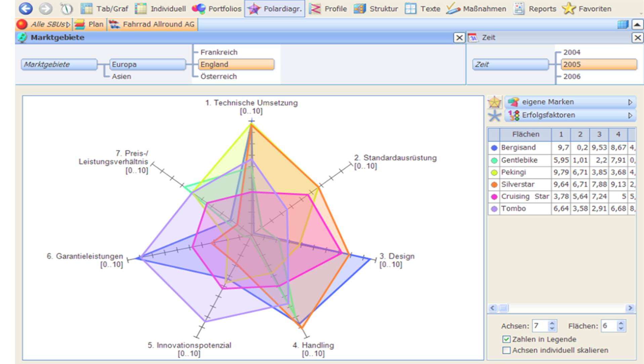
Task: Open the Maßnahmen view
Action: pos(476,9)
